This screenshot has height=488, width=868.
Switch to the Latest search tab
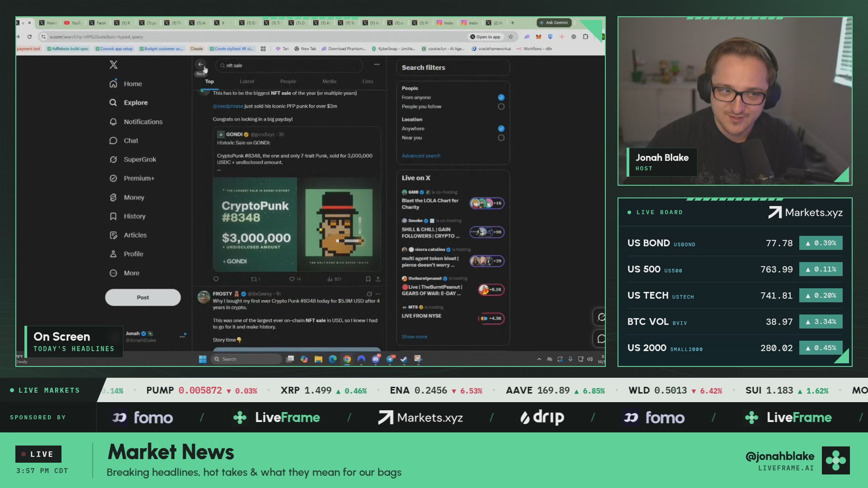[x=247, y=81]
